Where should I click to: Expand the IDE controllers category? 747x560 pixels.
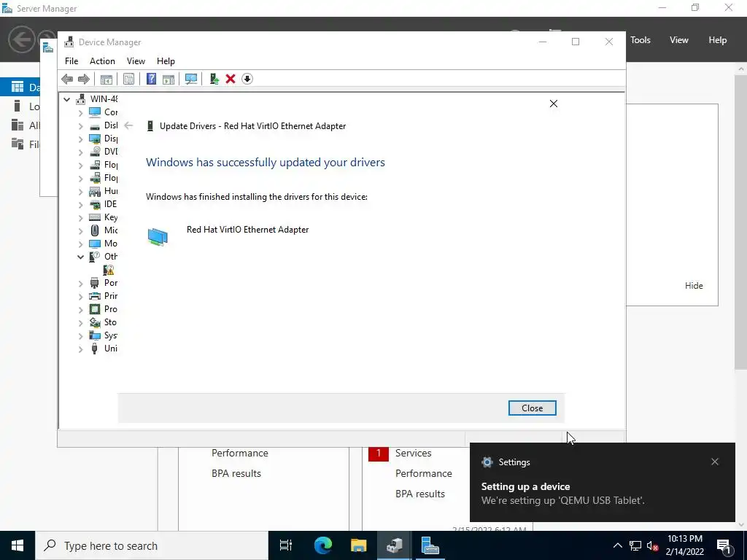(80, 205)
